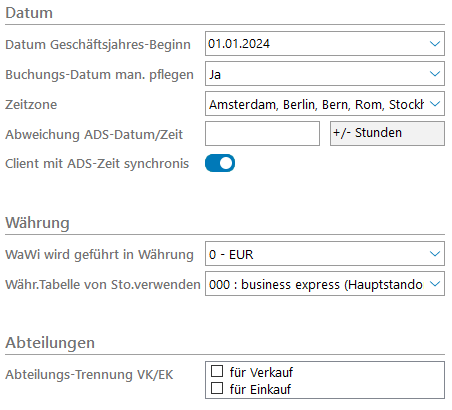Click the Währung section heading

pos(37,223)
